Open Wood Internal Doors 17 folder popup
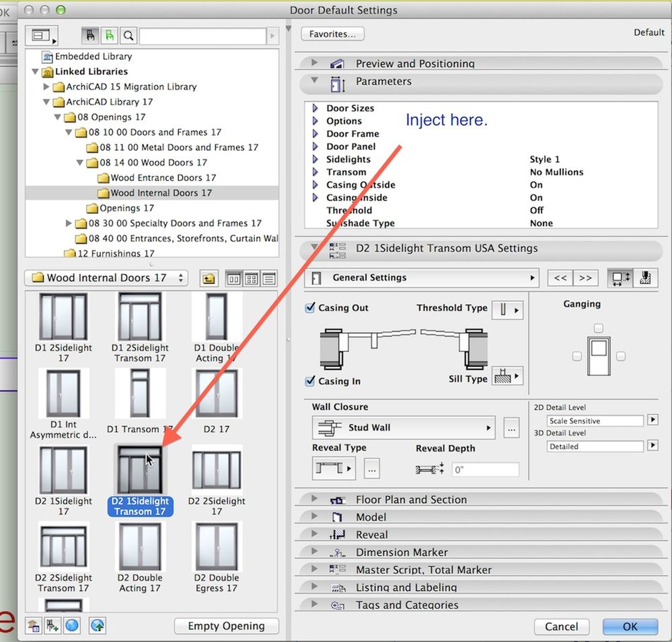The height and width of the screenshot is (642, 672). point(106,278)
